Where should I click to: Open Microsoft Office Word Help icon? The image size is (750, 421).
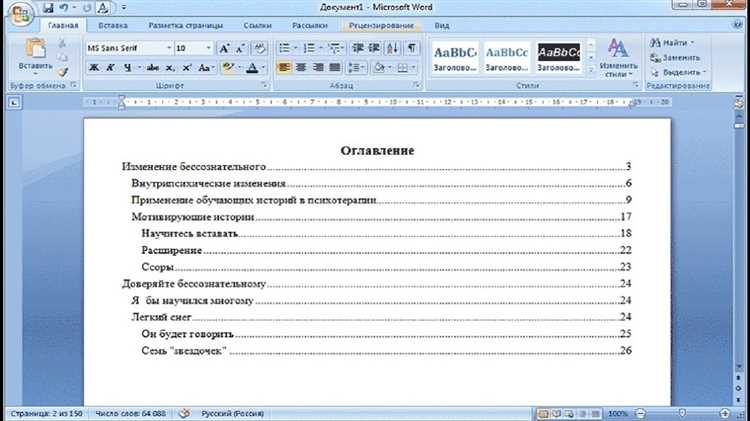coord(738,25)
